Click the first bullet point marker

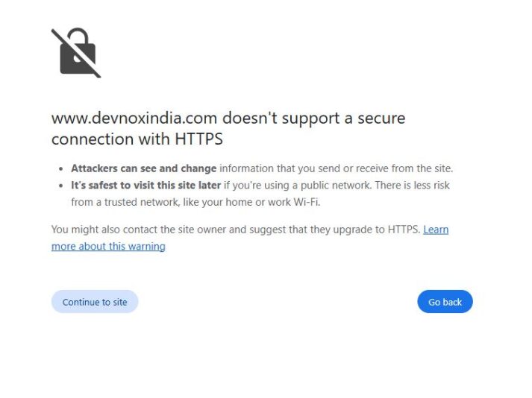[60, 169]
